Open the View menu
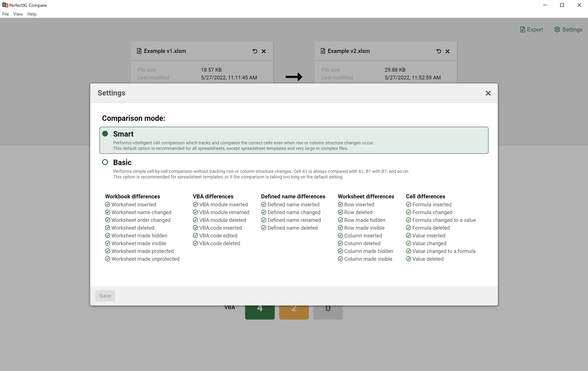The height and width of the screenshot is (371, 588). click(x=18, y=14)
